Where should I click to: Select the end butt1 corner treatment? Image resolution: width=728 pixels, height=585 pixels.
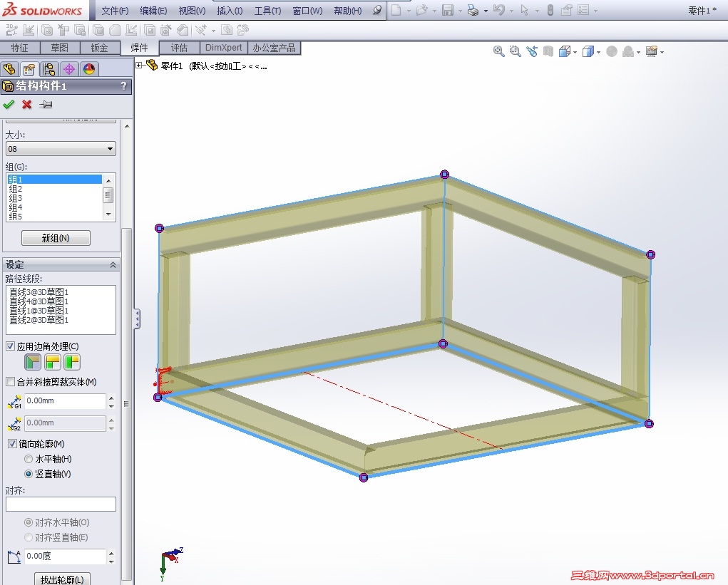point(53,362)
